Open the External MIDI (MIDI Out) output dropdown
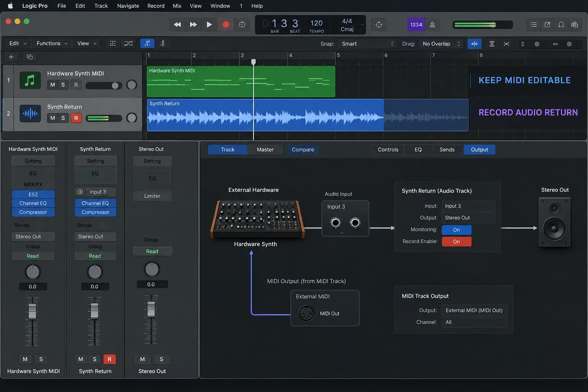Image resolution: width=588 pixels, height=392 pixels. coord(474,310)
